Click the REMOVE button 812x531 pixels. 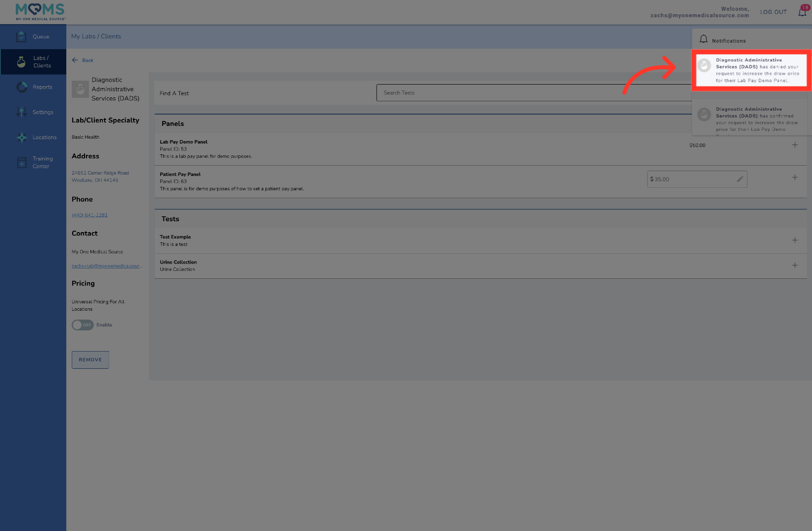pyautogui.click(x=90, y=359)
